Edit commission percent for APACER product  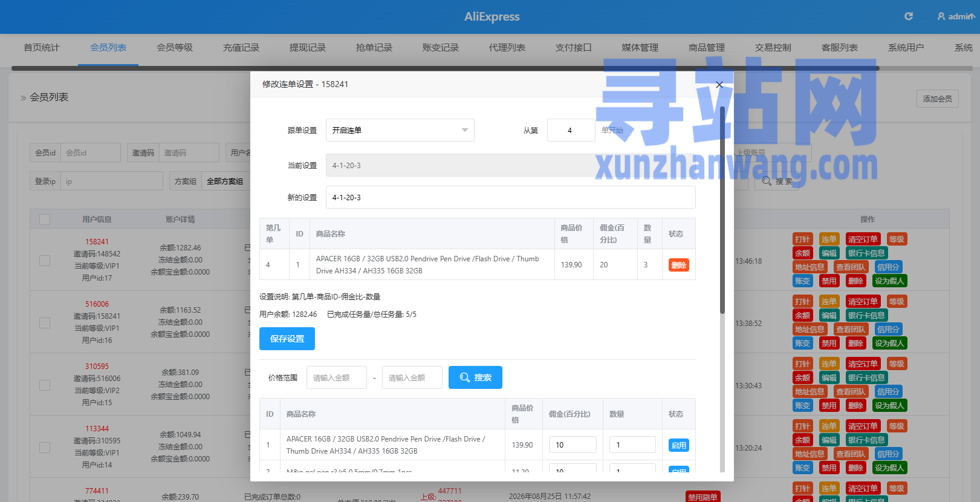[x=572, y=445]
